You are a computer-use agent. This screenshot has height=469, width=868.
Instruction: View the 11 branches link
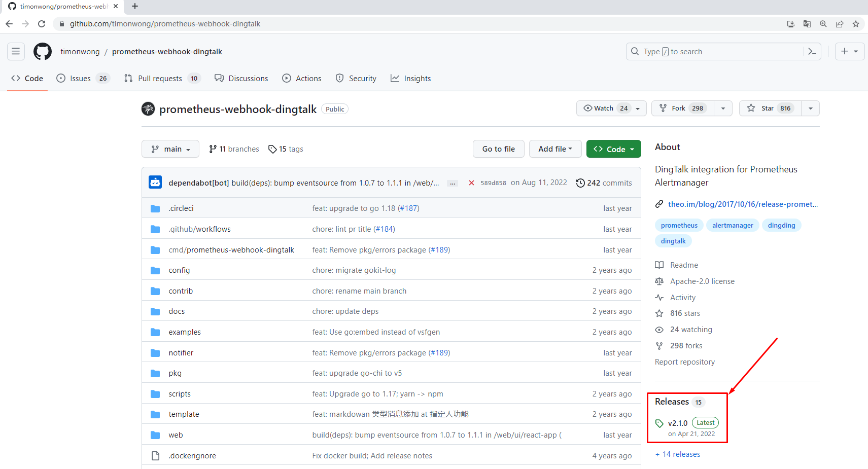[x=234, y=149]
